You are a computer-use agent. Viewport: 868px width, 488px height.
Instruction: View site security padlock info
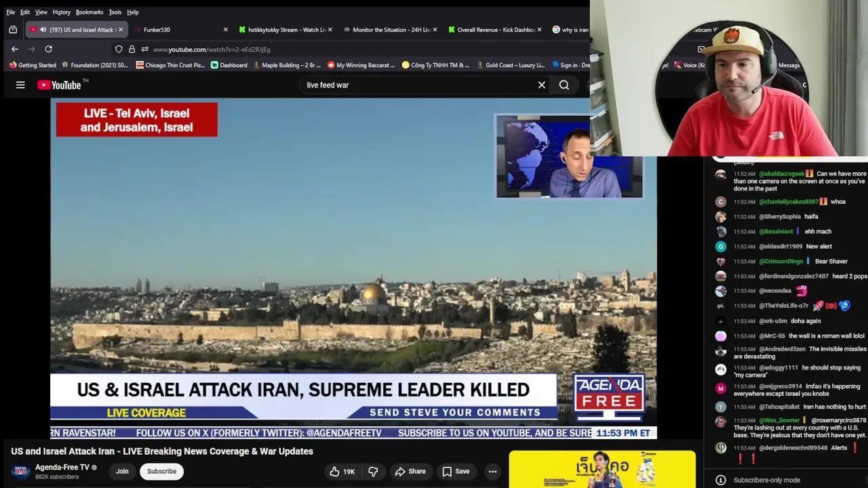[x=132, y=49]
